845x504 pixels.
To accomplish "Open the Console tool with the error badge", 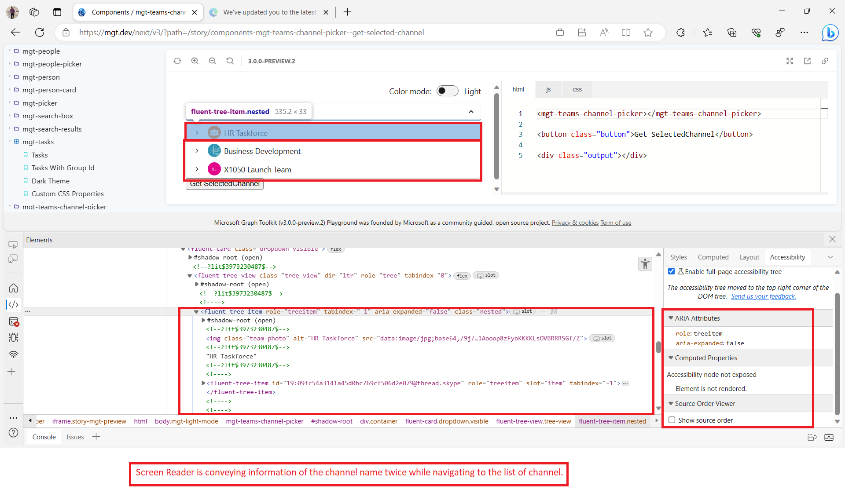I will click(13, 322).
